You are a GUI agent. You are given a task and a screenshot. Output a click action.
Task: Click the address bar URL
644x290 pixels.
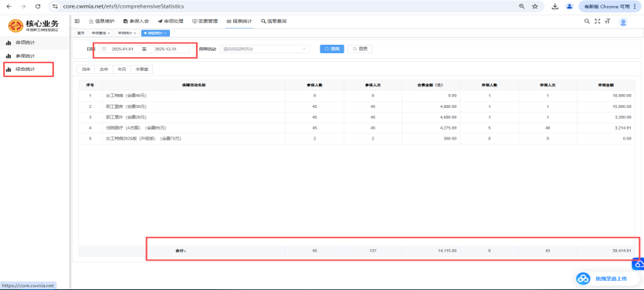point(124,7)
